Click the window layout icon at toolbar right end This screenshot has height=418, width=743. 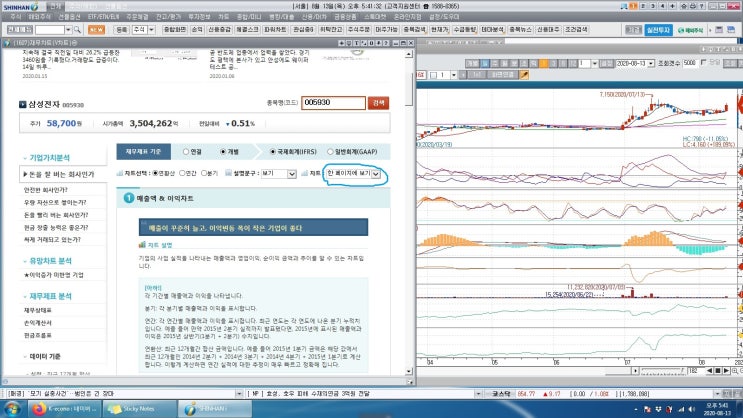[x=719, y=29]
